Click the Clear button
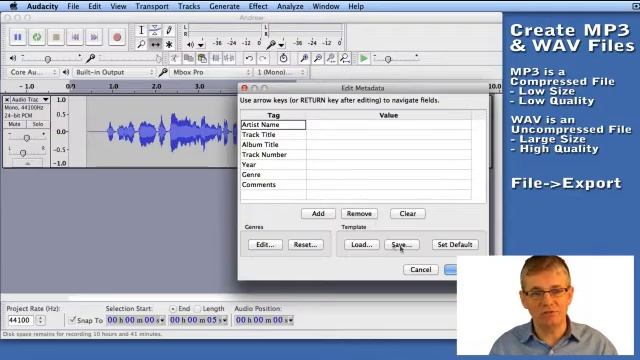 407,213
